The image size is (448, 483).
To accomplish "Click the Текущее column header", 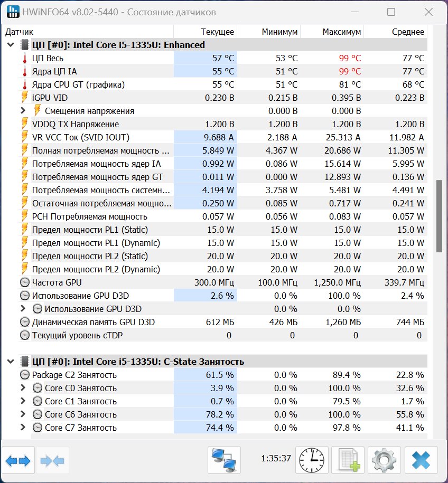I will (206, 32).
